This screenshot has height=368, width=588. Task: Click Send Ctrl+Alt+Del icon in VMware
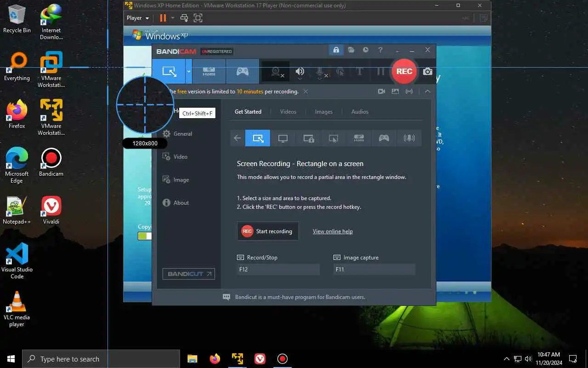tap(184, 18)
